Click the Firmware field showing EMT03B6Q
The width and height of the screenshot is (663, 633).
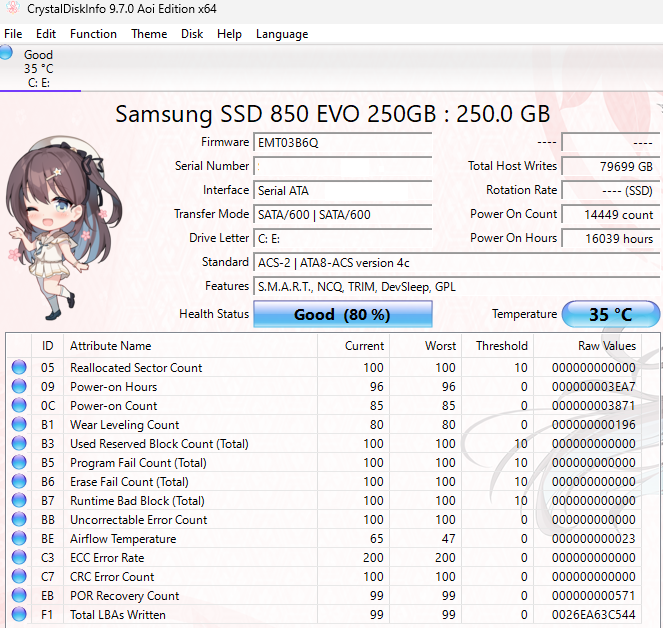pyautogui.click(x=342, y=142)
